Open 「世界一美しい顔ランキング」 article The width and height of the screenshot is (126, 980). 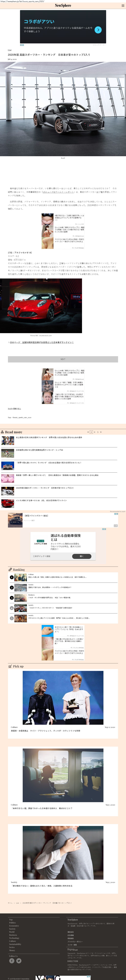coord(57,475)
